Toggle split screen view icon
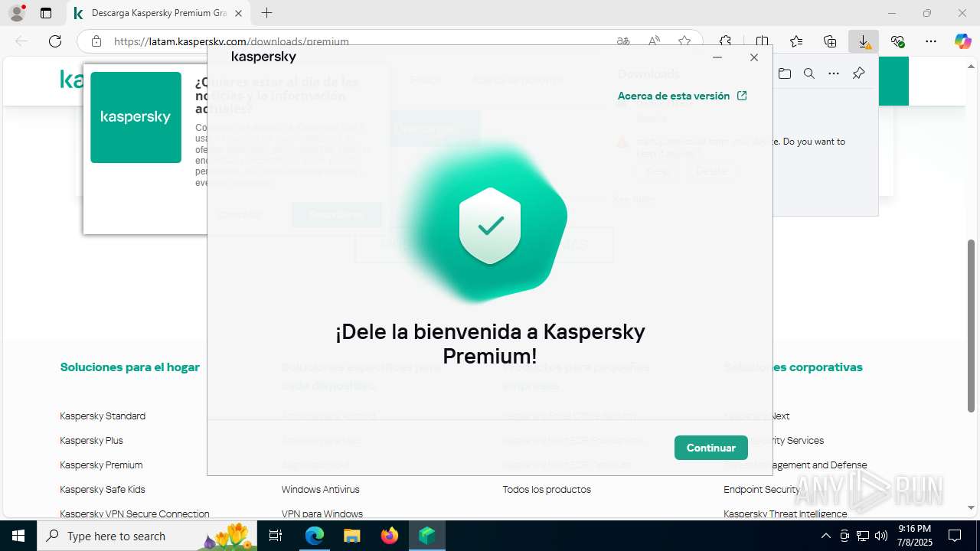The height and width of the screenshot is (551, 980). [762, 41]
